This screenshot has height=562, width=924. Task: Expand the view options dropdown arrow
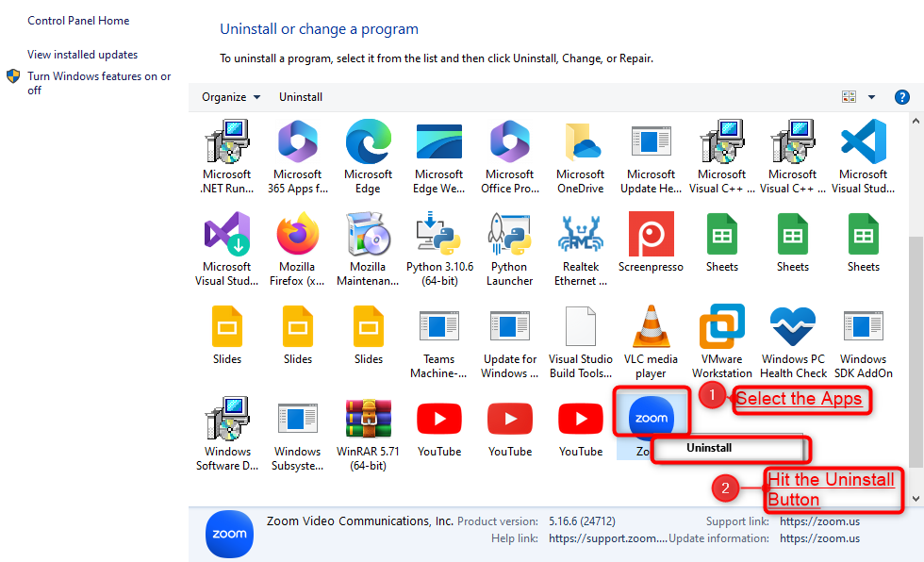871,97
